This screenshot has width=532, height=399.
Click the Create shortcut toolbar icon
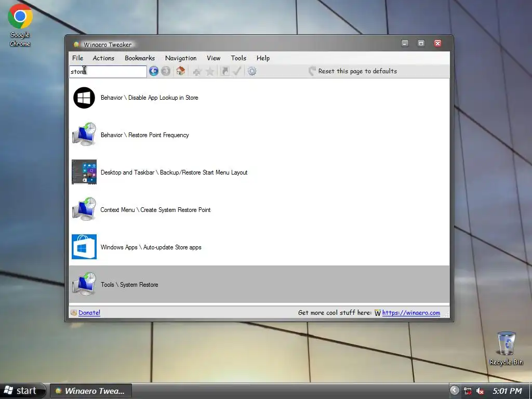[224, 71]
